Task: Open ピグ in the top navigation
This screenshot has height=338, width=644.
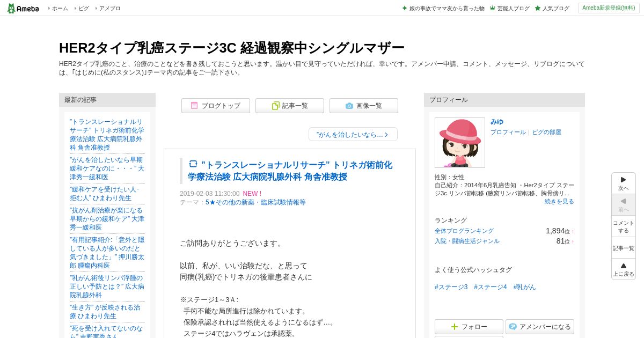Action: 84,9
